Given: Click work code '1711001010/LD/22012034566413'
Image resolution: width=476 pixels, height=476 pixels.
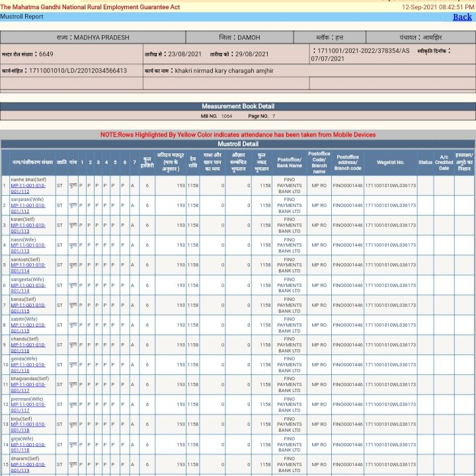Looking at the screenshot, I should point(78,71).
